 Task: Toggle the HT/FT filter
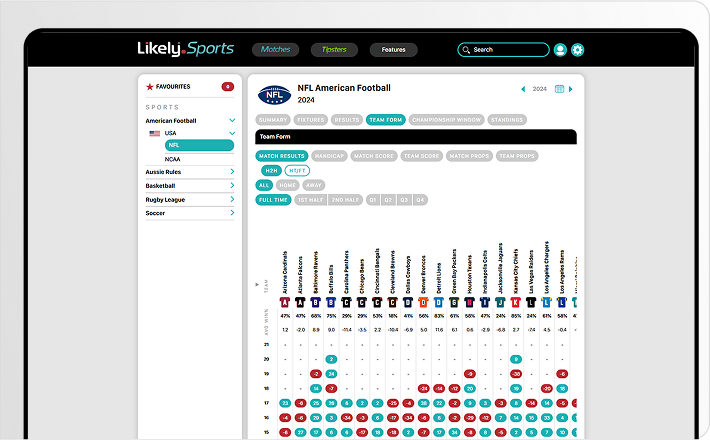297,171
